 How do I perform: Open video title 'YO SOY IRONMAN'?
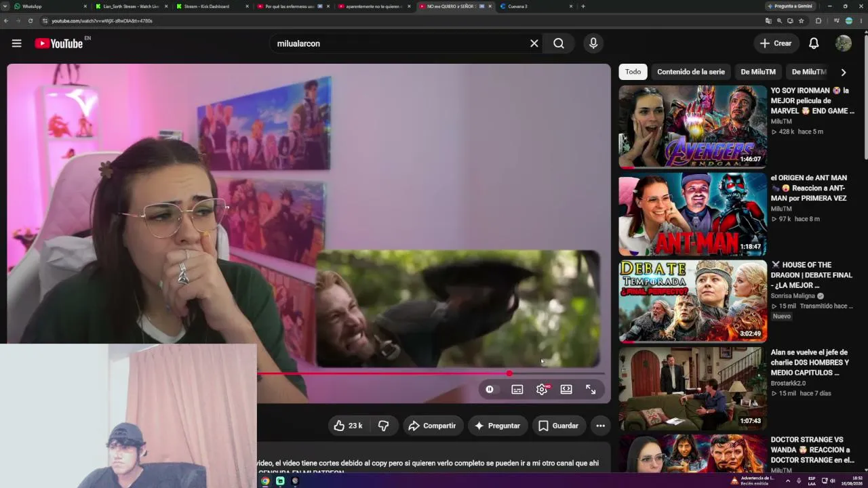(x=812, y=100)
